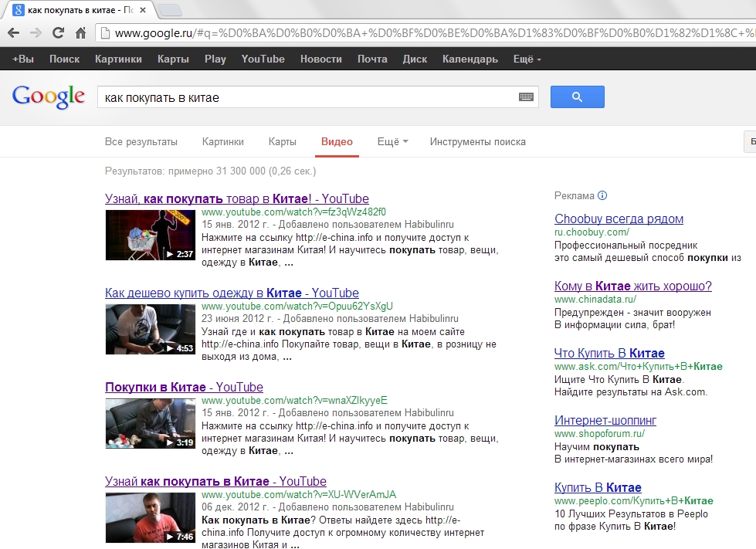
Task: Expand the Ещё menu in black bar
Action: pos(527,59)
